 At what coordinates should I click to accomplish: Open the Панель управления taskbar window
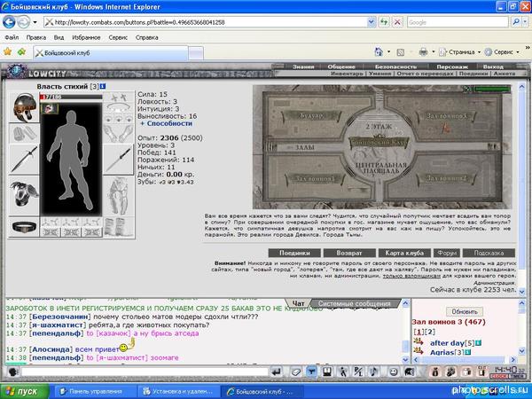(95, 392)
